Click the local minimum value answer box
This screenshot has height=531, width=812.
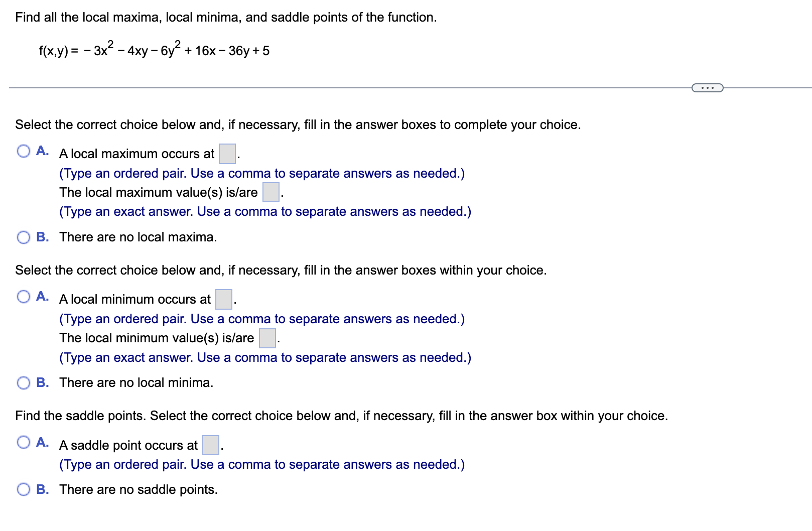pos(267,338)
